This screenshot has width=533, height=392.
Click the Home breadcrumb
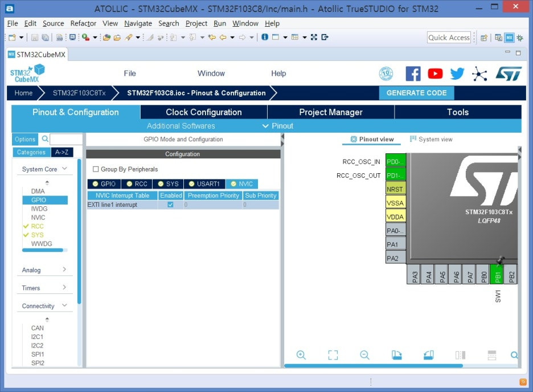pyautogui.click(x=23, y=93)
